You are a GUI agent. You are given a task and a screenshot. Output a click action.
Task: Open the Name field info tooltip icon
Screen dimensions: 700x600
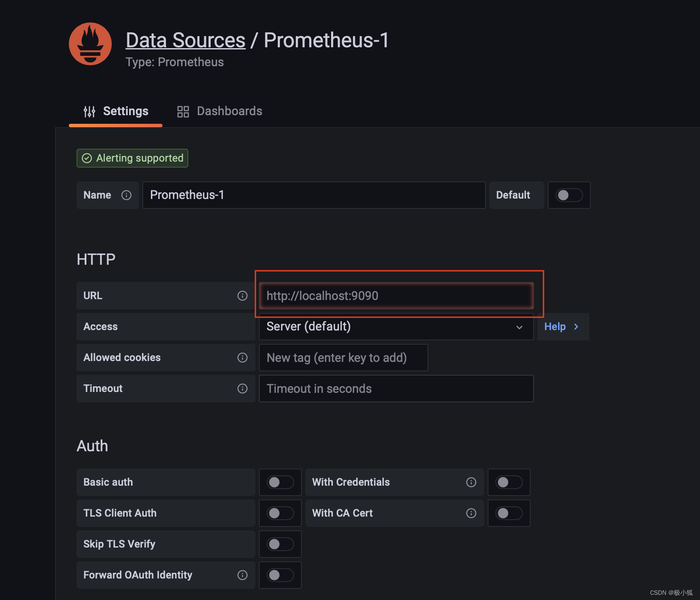(x=126, y=195)
